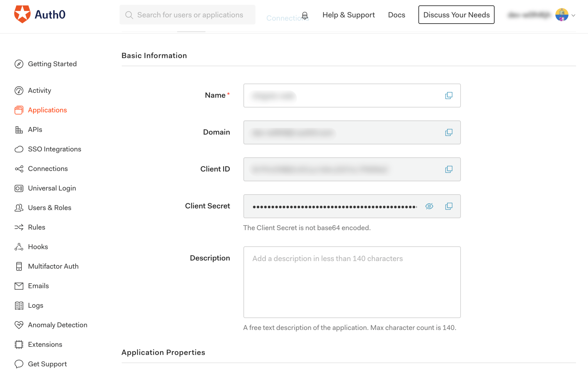Open the Applications section

point(47,110)
